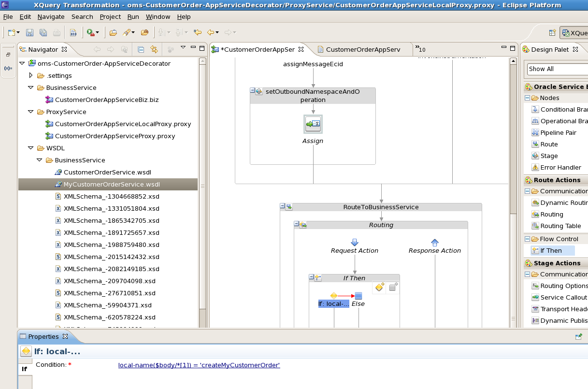Select Conditional Branch node in palette
The width and height of the screenshot is (588, 389).
(559, 109)
